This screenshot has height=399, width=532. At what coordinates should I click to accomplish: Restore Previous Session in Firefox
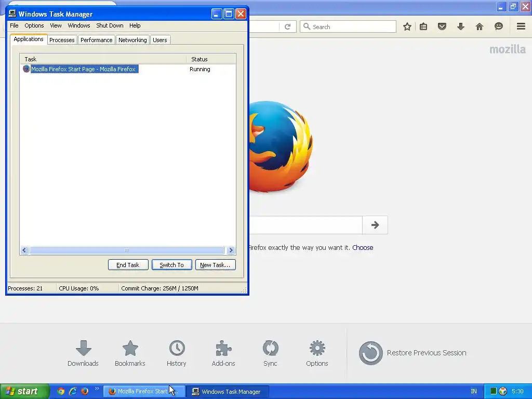[x=413, y=353]
